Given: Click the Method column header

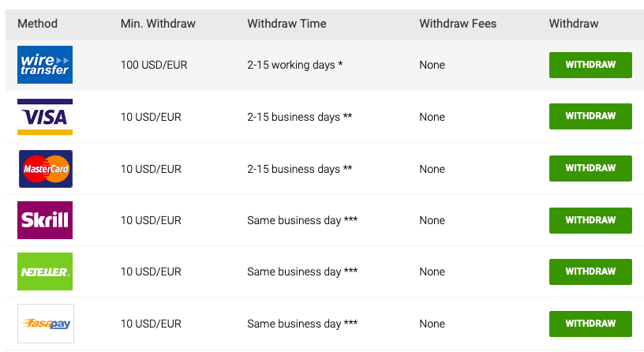Looking at the screenshot, I should 37,24.
